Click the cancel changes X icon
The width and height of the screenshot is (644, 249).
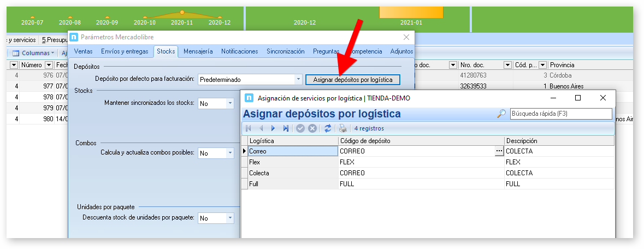pos(312,128)
